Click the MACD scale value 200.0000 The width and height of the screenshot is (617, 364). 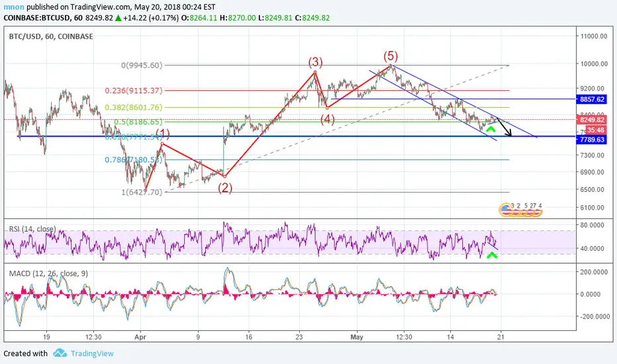coord(594,272)
